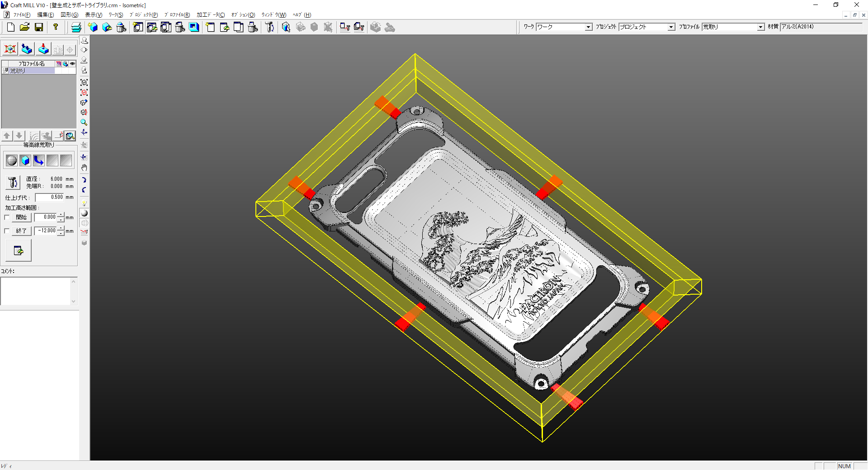Click the stacked layers toolbar icon
The image size is (868, 470).
[76, 27]
